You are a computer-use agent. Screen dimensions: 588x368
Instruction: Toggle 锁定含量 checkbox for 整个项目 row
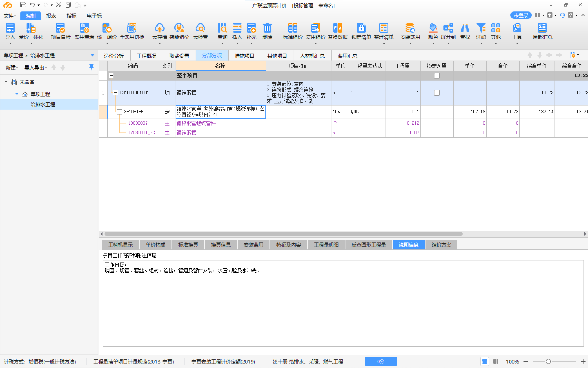437,76
